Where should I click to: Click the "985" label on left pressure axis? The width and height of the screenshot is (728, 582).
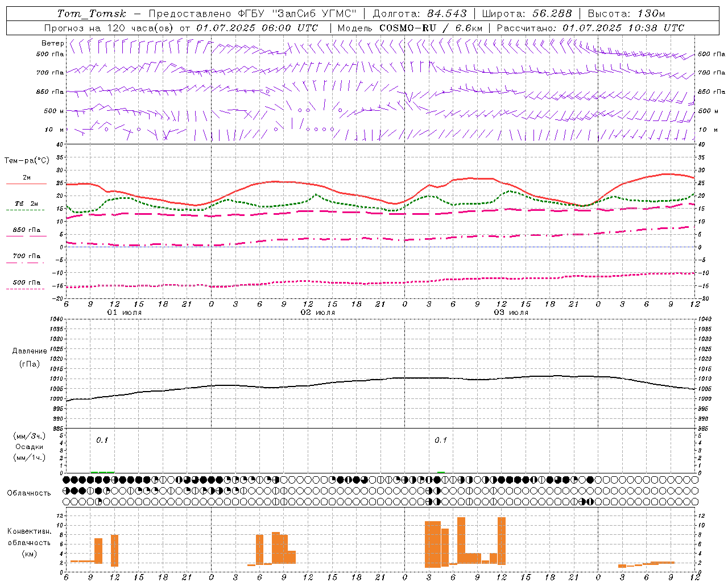pos(59,429)
